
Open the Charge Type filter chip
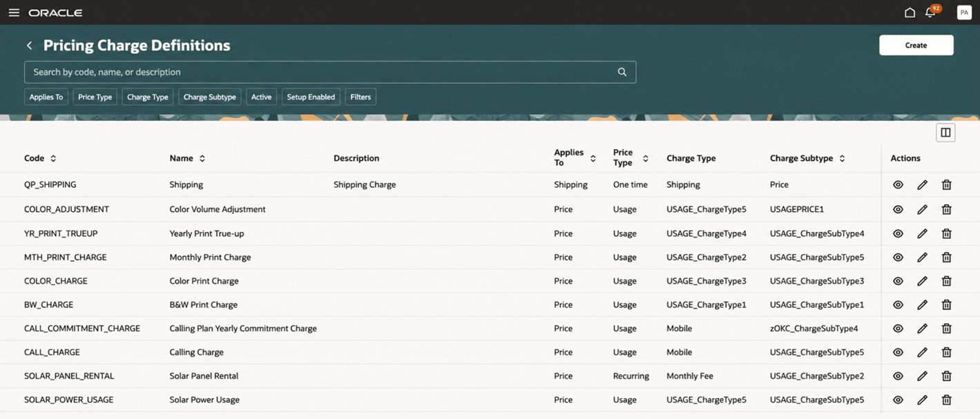[148, 97]
